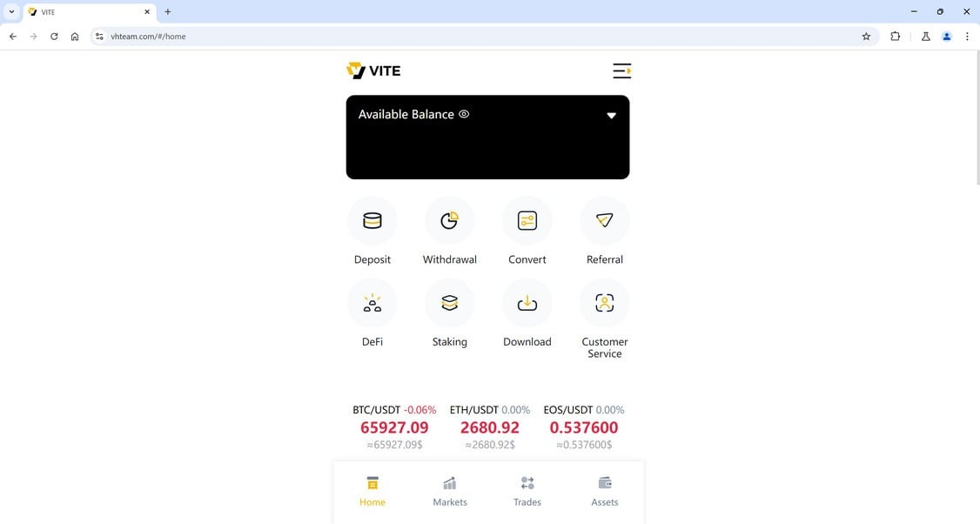Image resolution: width=980 pixels, height=524 pixels.
Task: Click the VITE logo
Action: click(x=373, y=70)
